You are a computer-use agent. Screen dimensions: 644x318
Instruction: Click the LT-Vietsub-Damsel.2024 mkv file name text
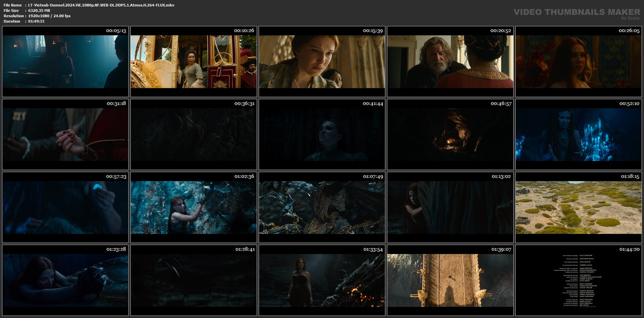pyautogui.click(x=101, y=5)
